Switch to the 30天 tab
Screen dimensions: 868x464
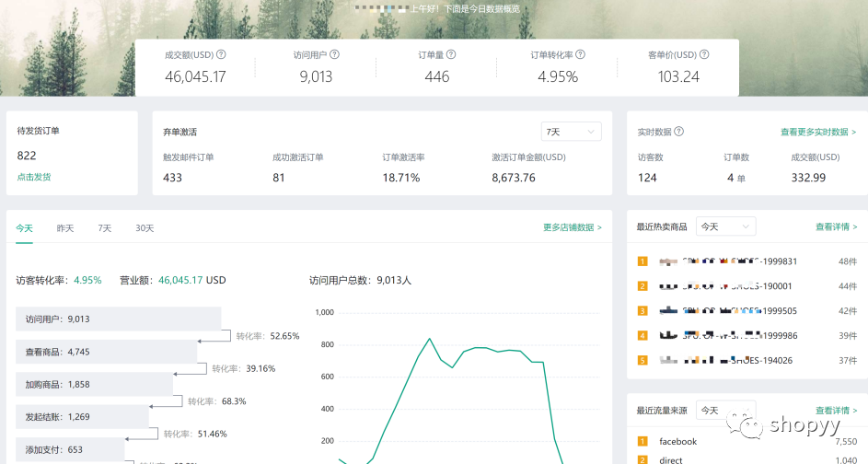pyautogui.click(x=145, y=228)
